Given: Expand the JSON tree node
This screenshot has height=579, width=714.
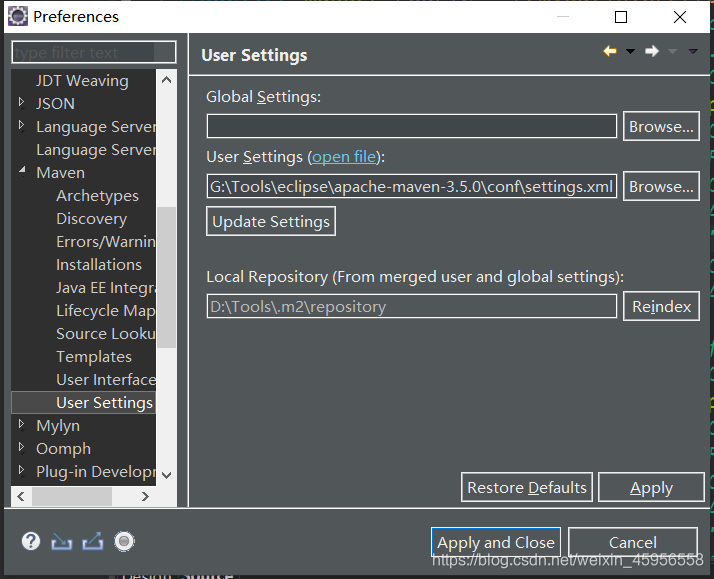Looking at the screenshot, I should tap(21, 102).
